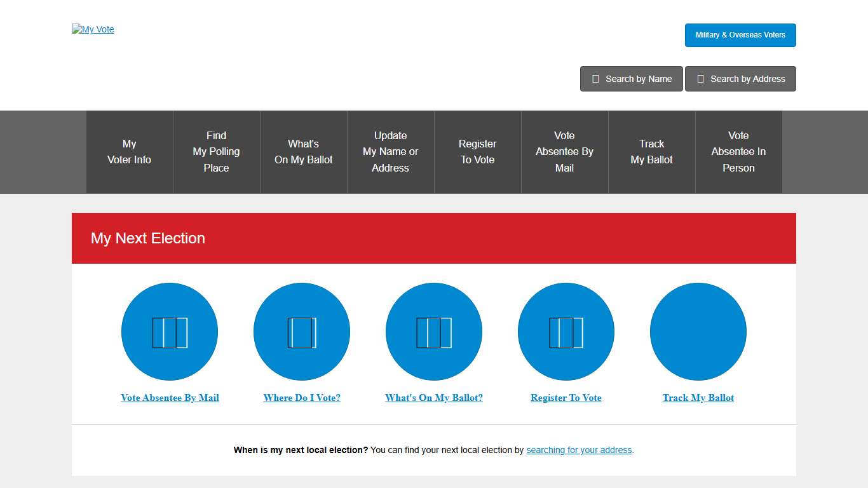Select Update My Name or Address nav item

(x=391, y=152)
